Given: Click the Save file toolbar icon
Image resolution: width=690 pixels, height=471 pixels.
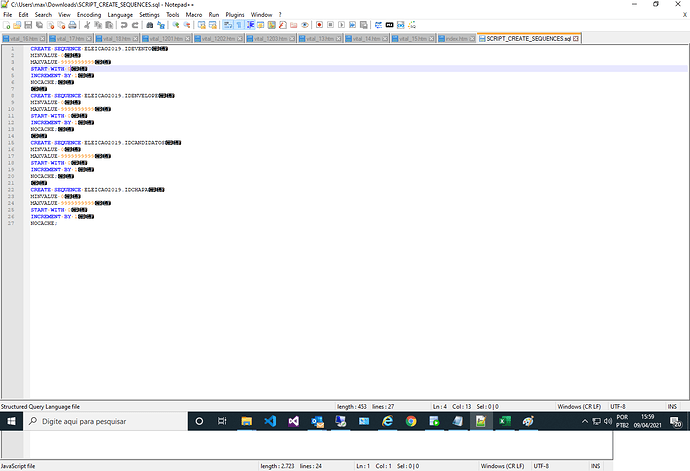Looking at the screenshot, I should click(x=28, y=25).
